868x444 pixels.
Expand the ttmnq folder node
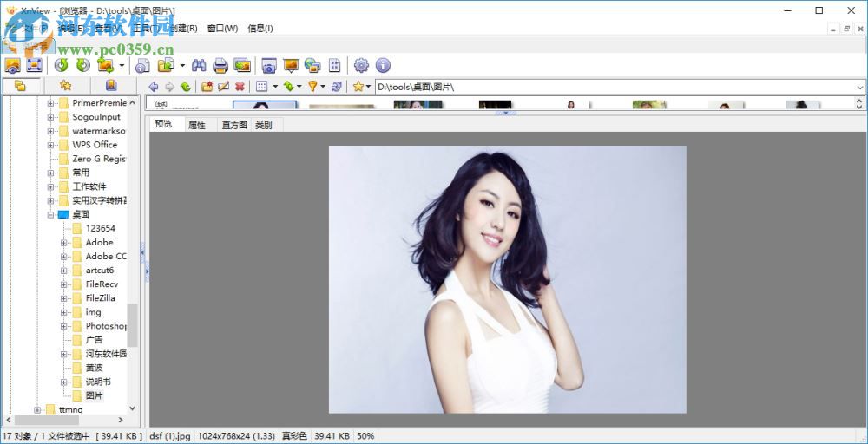pos(37,409)
